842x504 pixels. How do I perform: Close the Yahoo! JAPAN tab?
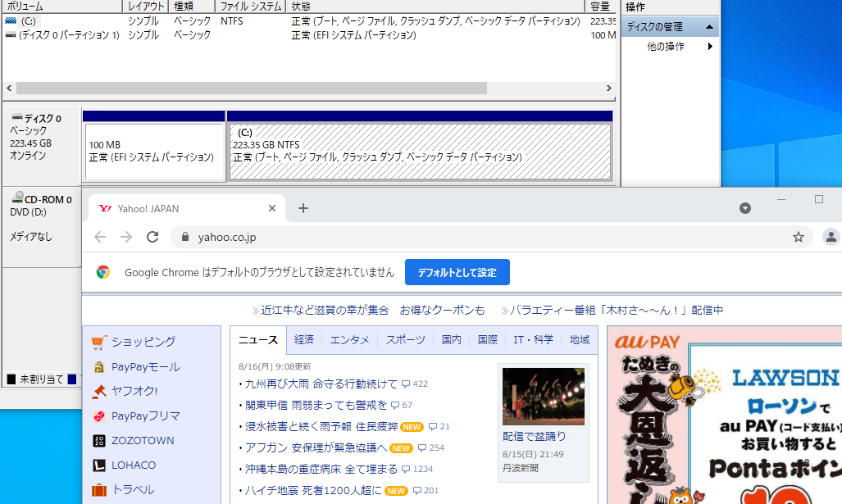coord(272,208)
